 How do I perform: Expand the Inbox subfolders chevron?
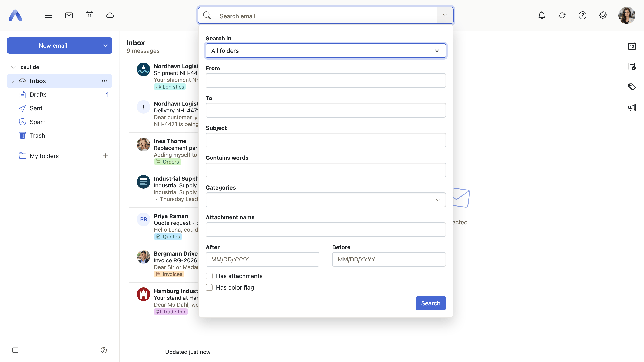tap(13, 81)
